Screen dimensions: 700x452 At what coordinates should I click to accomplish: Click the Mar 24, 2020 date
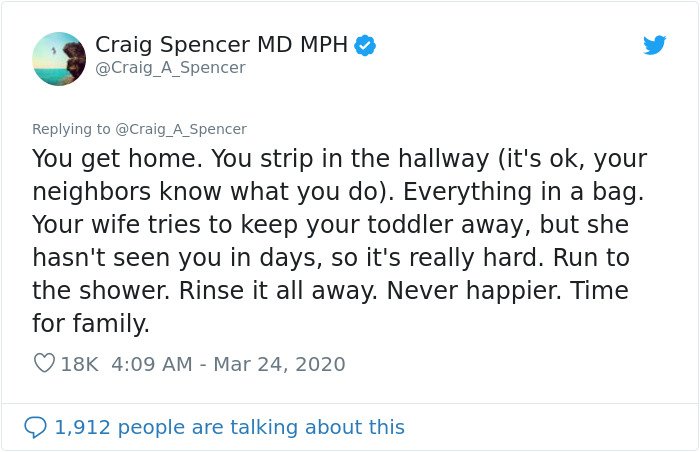[279, 364]
